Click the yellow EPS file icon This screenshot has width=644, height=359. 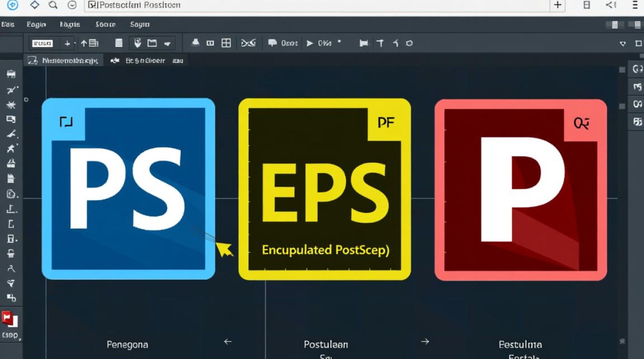[324, 189]
